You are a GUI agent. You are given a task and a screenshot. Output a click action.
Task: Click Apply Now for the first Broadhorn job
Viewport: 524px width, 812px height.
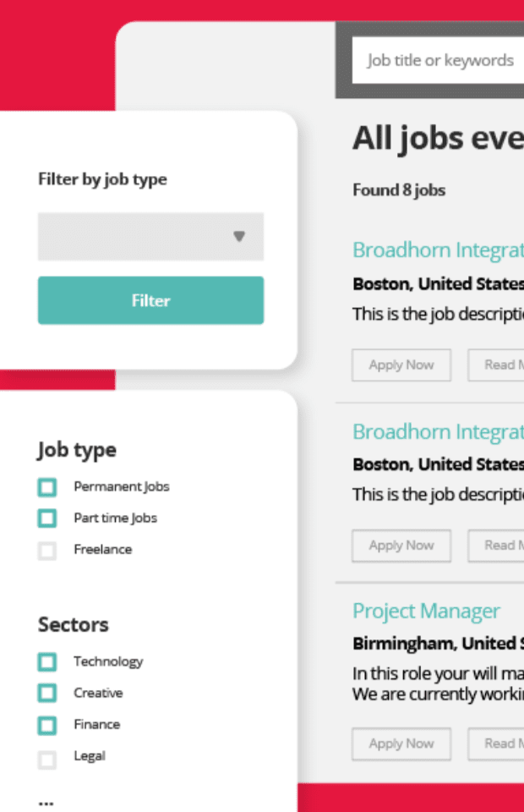pos(401,365)
